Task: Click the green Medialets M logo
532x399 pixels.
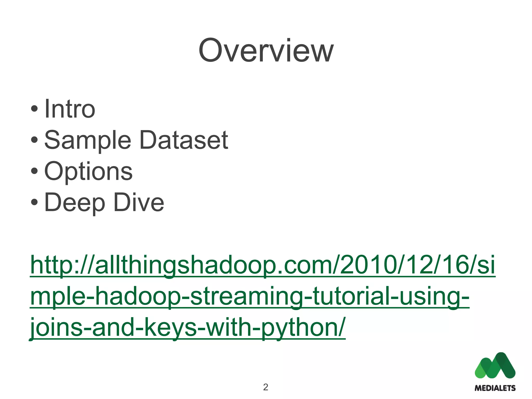Action: [495, 365]
